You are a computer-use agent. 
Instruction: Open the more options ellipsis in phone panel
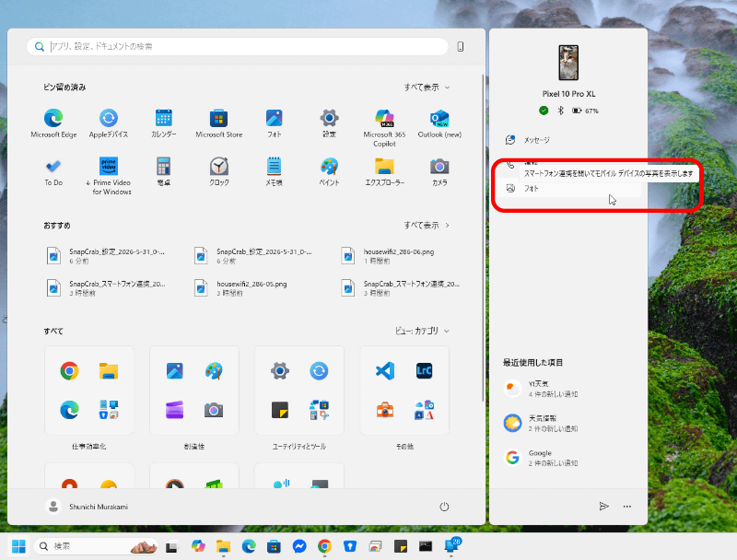point(627,506)
